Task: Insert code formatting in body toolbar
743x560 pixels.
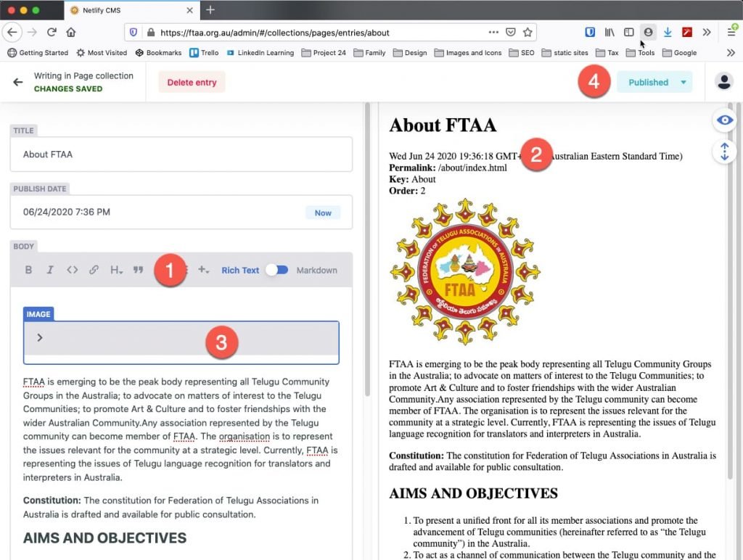Action: pos(72,270)
